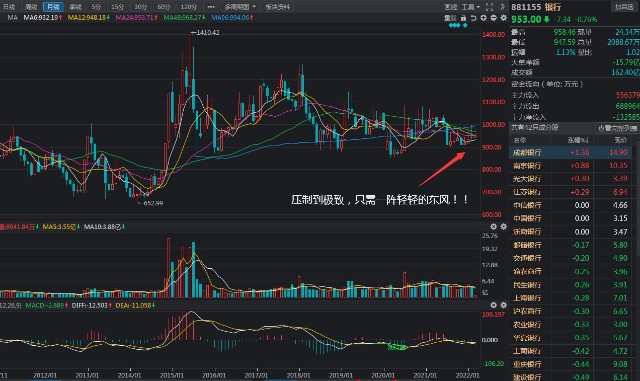Viewport: 640px width, 381px height.
Task: Sort by the 涨幅% column header
Action: pyautogui.click(x=578, y=140)
